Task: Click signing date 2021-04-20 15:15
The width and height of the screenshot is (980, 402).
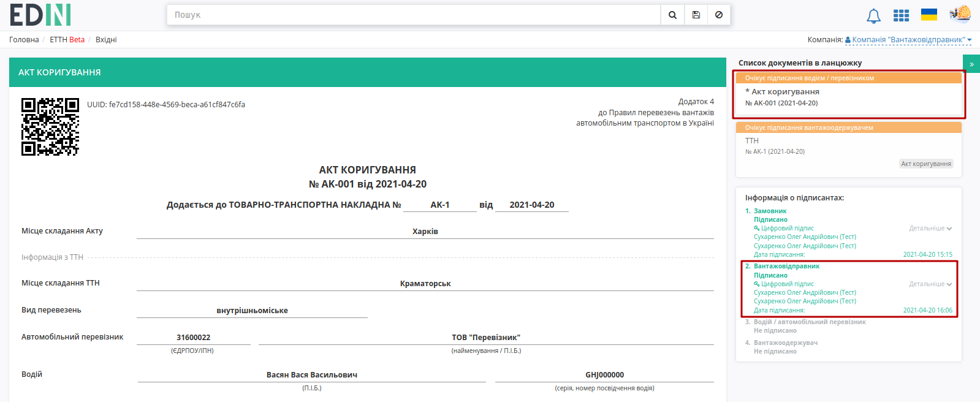Action: pos(927,255)
